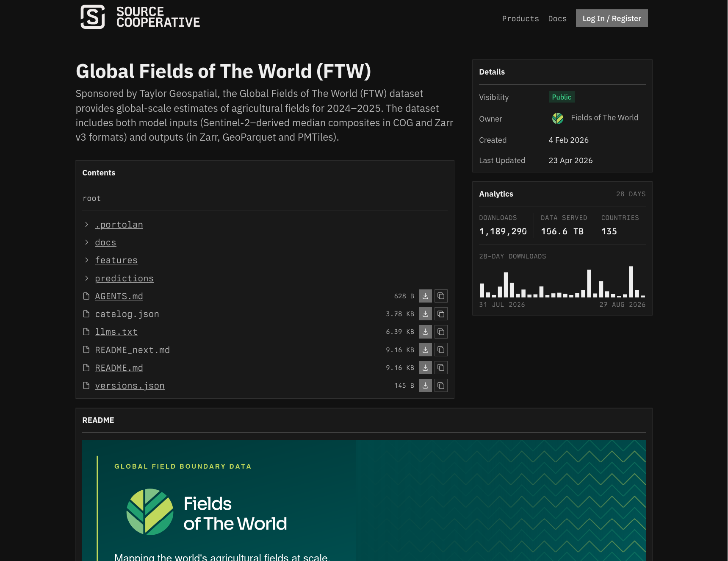Select the 135 countries value
This screenshot has width=728, height=561.
point(609,231)
